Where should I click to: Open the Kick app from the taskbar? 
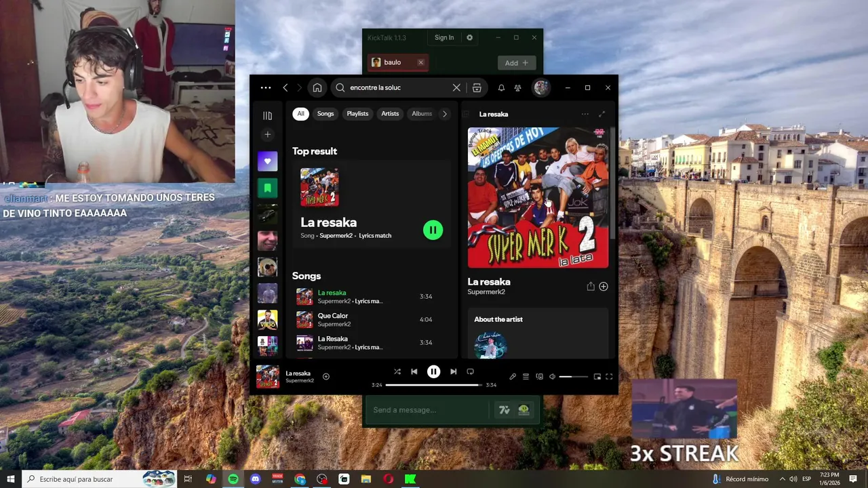click(x=410, y=479)
